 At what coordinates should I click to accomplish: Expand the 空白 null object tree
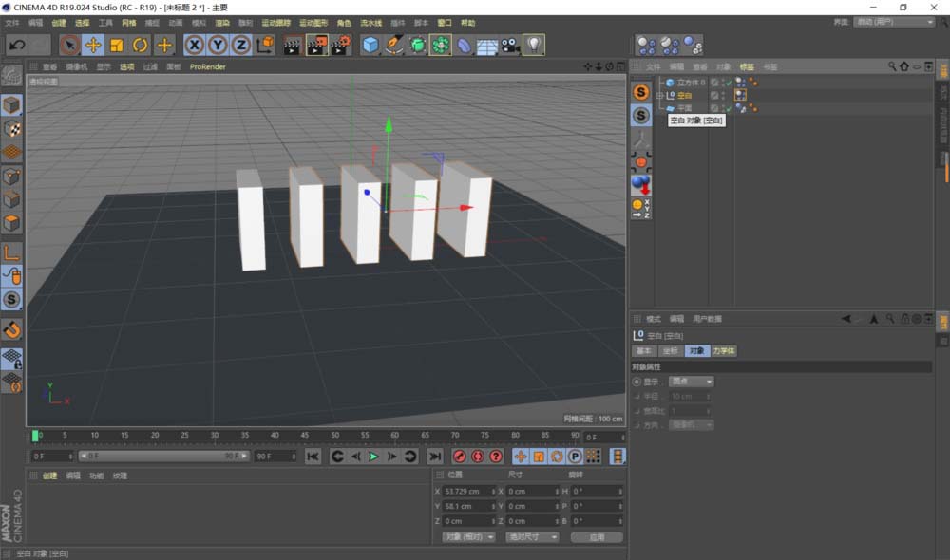660,96
